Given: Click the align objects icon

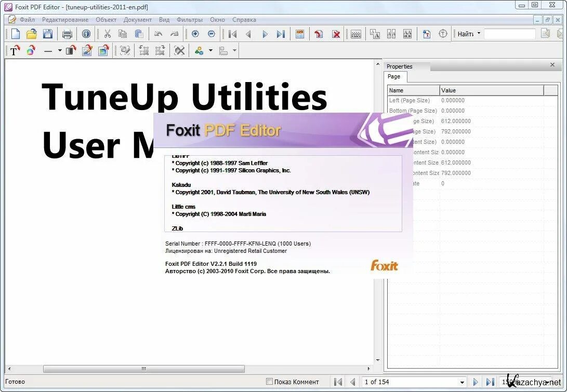Looking at the screenshot, I should point(223,50).
